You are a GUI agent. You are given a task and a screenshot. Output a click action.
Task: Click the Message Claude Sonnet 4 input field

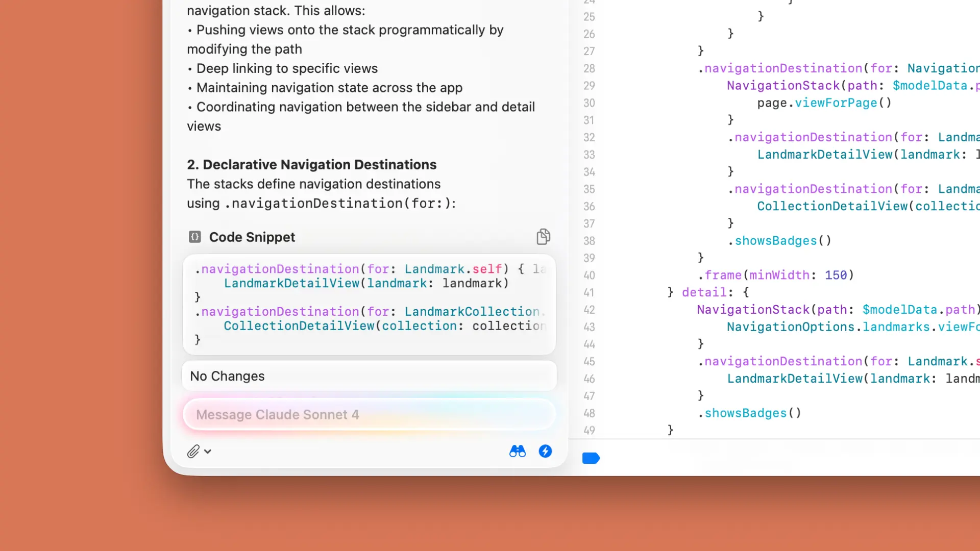click(x=369, y=414)
